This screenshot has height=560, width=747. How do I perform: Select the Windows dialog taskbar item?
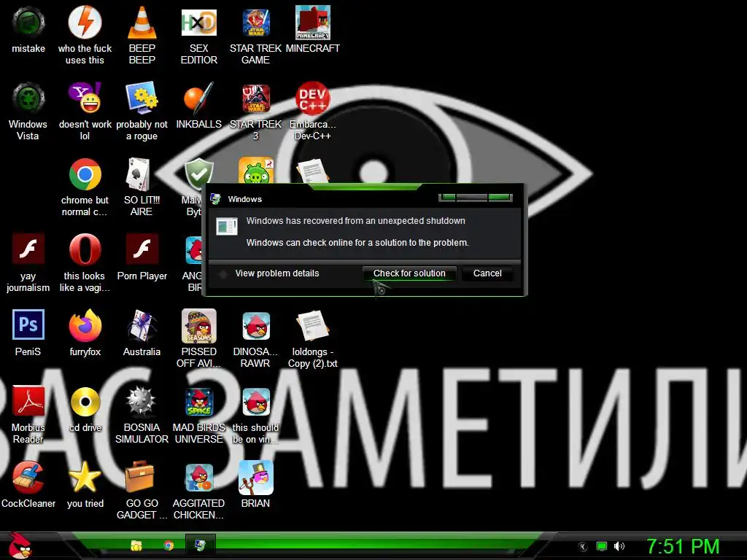tap(201, 545)
